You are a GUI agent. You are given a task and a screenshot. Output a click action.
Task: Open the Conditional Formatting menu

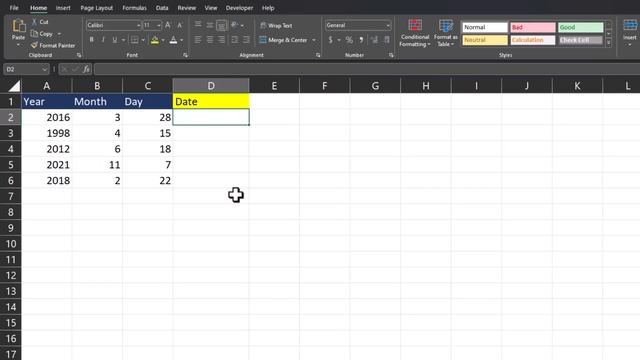[415, 33]
